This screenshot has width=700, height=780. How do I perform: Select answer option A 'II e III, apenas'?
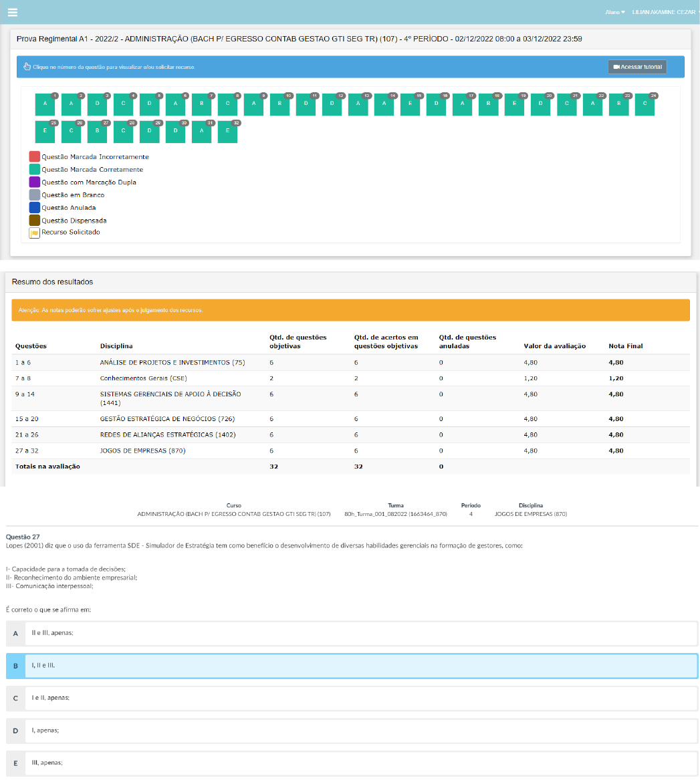click(x=351, y=632)
